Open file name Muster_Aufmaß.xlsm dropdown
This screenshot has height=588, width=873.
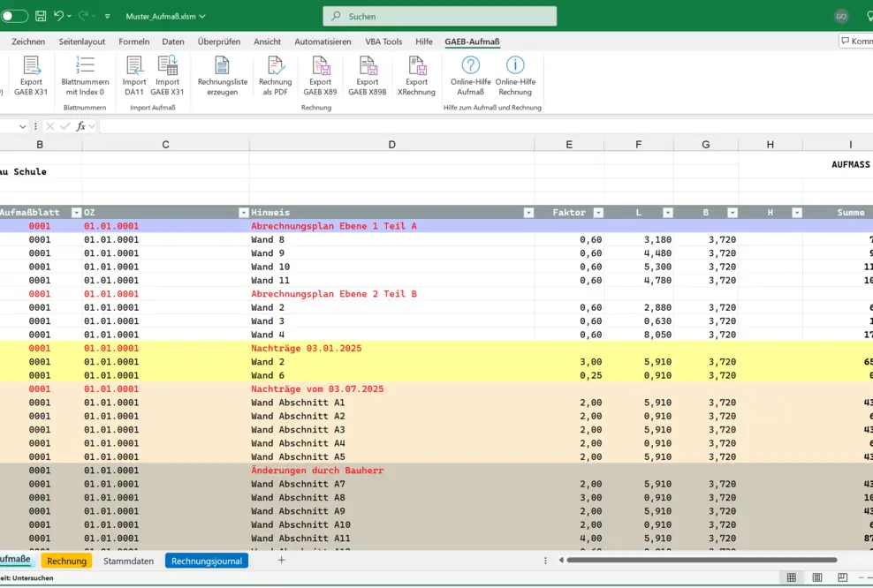tap(202, 16)
